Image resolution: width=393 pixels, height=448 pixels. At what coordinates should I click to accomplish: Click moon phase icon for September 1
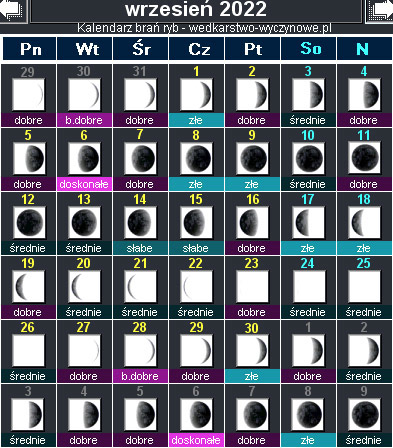pos(196,95)
